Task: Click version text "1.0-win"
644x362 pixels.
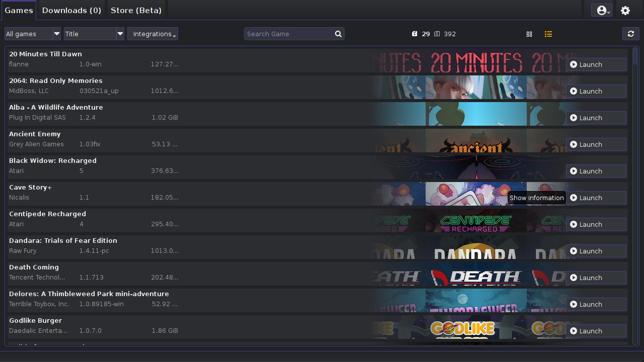Action: [x=91, y=64]
